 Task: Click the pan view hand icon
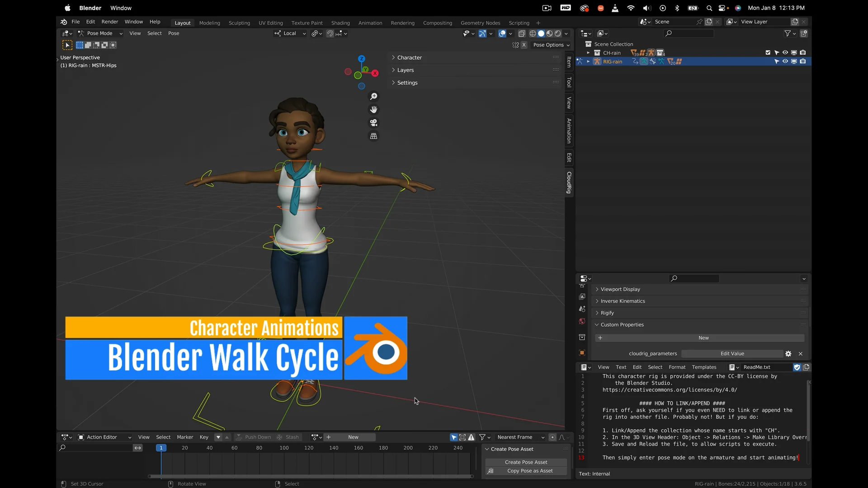pyautogui.click(x=373, y=110)
